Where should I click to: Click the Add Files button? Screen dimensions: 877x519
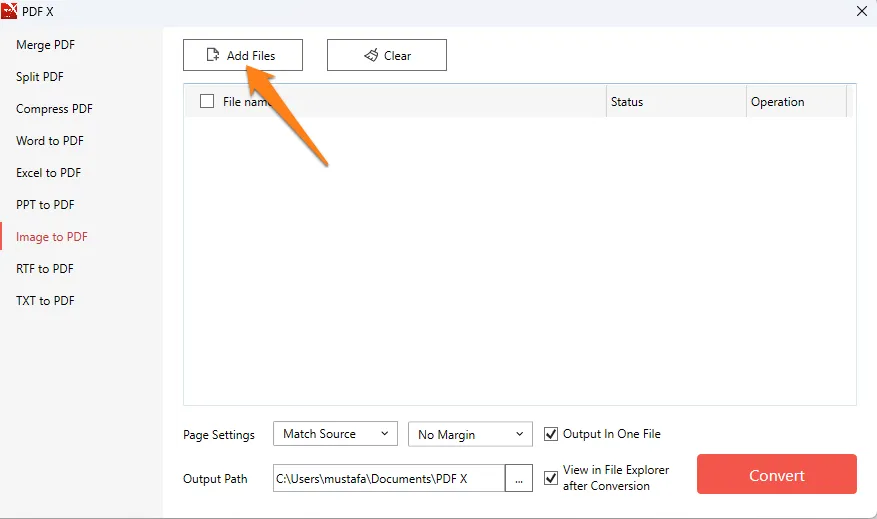(243, 55)
